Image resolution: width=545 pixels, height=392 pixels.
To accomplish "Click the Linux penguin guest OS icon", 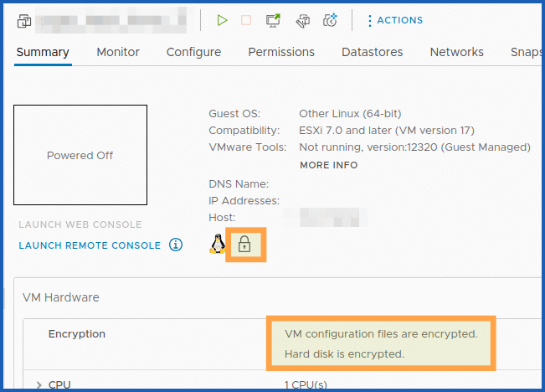I will tap(218, 245).
